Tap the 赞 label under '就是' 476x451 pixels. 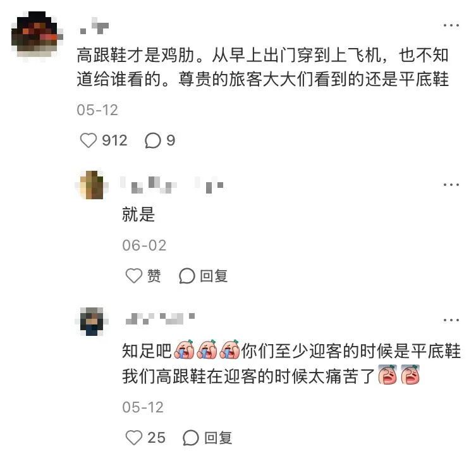[154, 276]
